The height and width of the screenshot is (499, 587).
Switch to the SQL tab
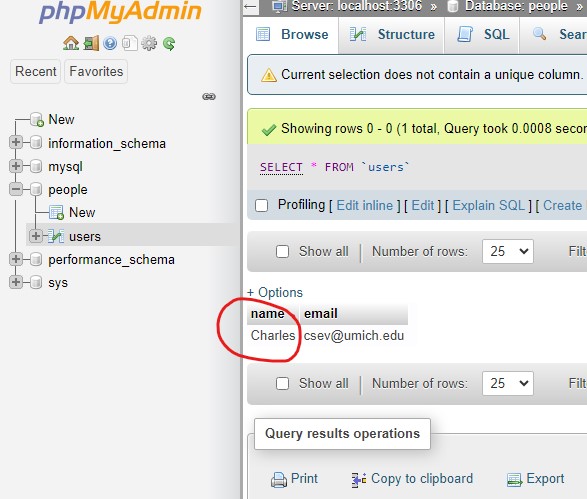coord(482,34)
